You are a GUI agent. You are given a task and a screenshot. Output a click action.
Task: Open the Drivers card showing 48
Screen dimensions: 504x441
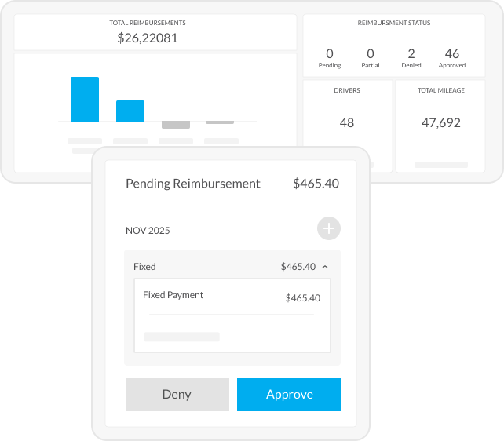[x=347, y=122]
